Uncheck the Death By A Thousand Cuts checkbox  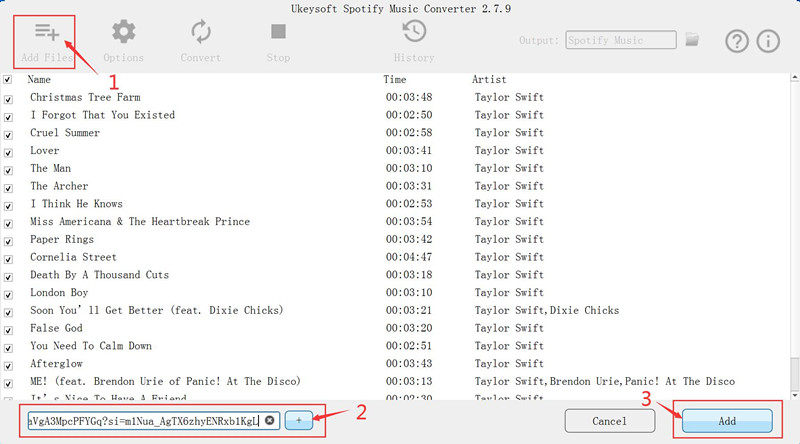(x=8, y=277)
